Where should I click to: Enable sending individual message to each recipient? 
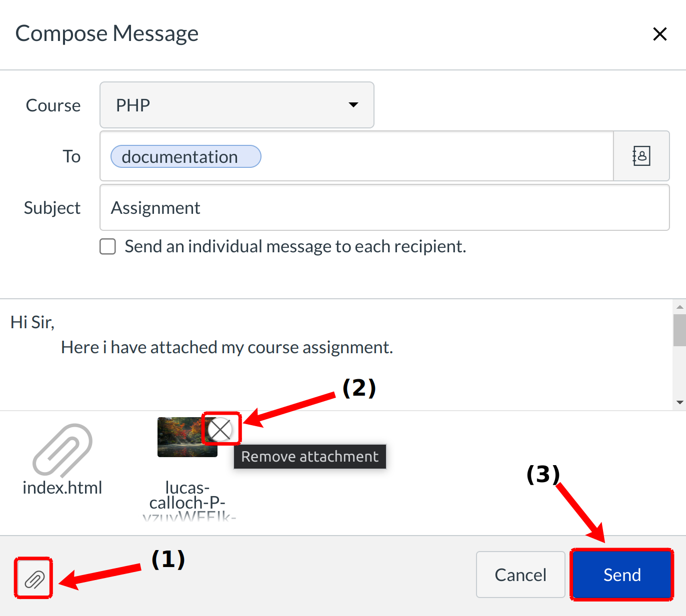click(108, 247)
